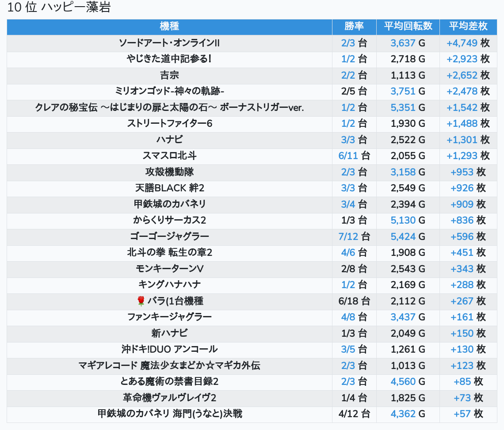The width and height of the screenshot is (504, 430).
Task: Select ファンキージャグラー machine name
Action: [x=169, y=317]
